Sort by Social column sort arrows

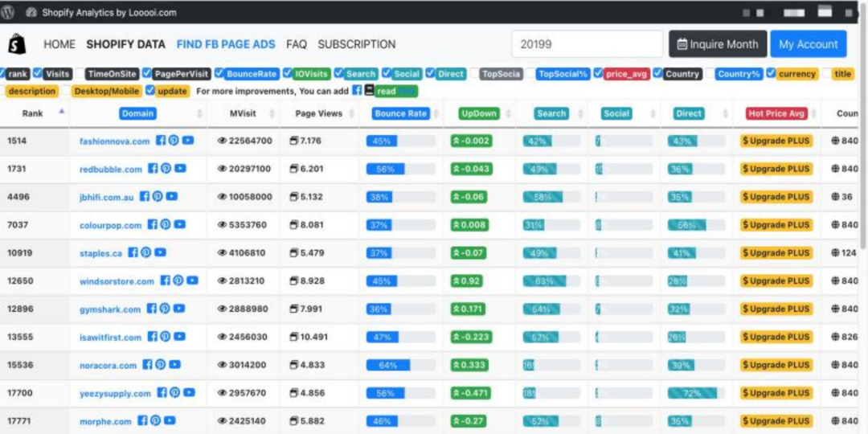[653, 113]
